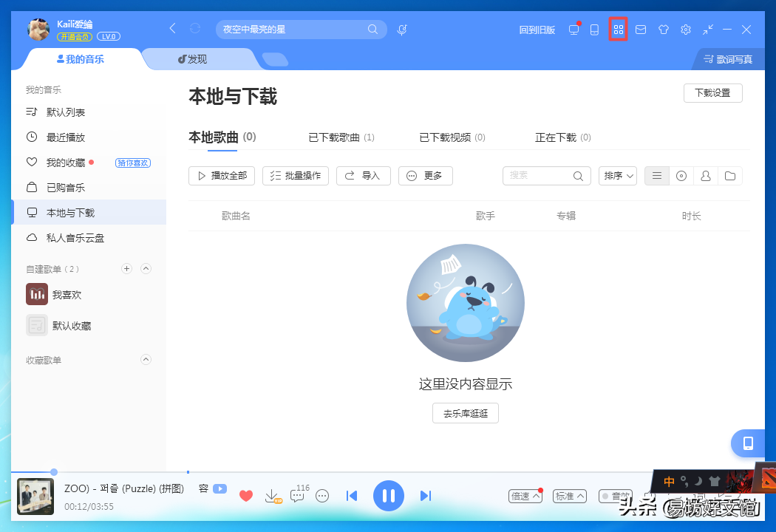Select 本地歌曲 tab
This screenshot has width=776, height=532.
click(x=222, y=137)
